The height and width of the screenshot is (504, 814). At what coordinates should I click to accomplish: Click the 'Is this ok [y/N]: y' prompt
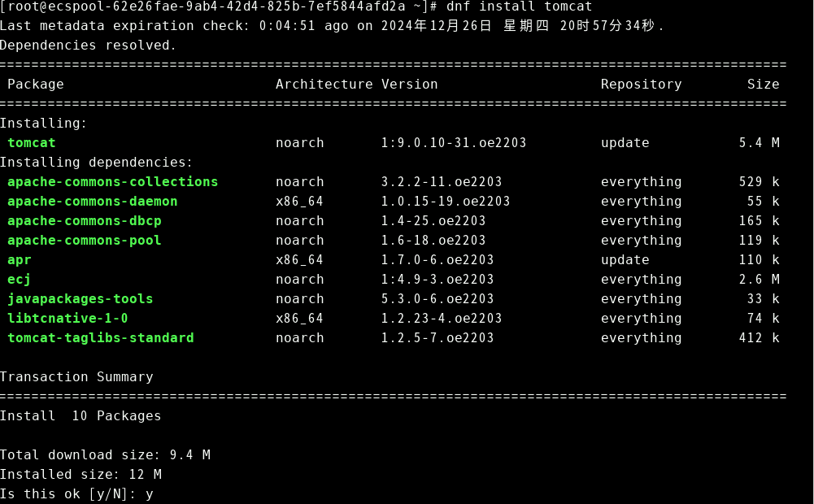coord(76,493)
